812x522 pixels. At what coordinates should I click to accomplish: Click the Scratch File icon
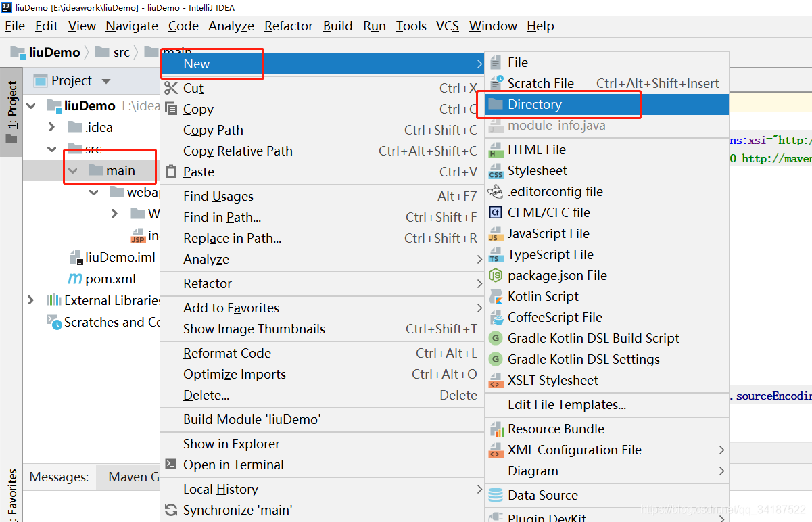[x=496, y=83]
